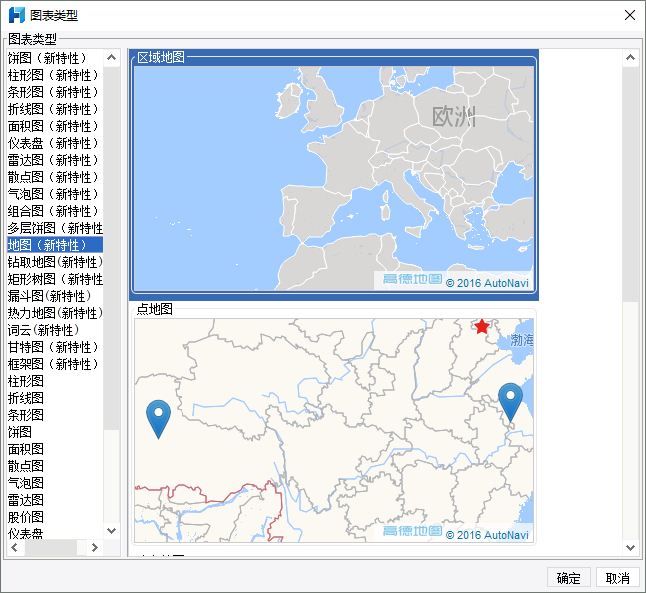Image resolution: width=646 pixels, height=593 pixels.
Task: Click the preview pane vertical scrollbar thumb
Action: click(x=630, y=184)
